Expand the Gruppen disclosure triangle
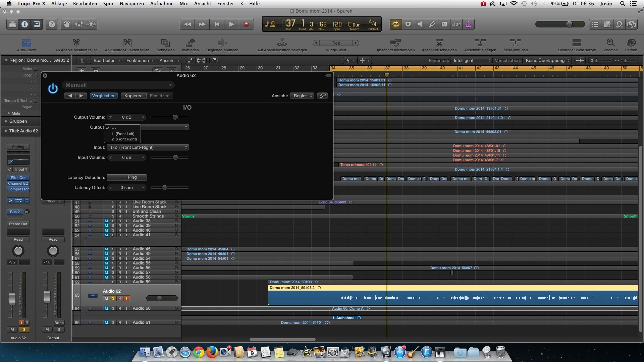 coord(6,121)
